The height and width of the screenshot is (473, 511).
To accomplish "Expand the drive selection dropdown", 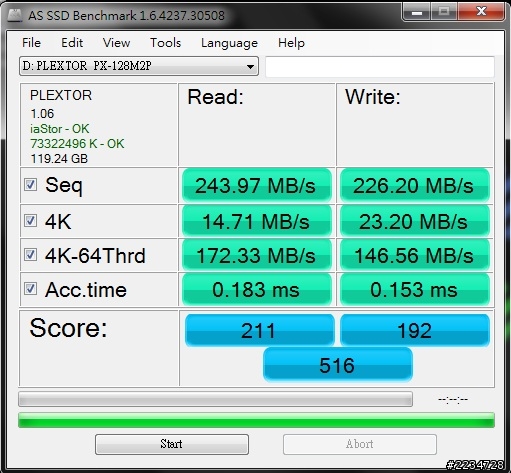I will click(x=139, y=66).
